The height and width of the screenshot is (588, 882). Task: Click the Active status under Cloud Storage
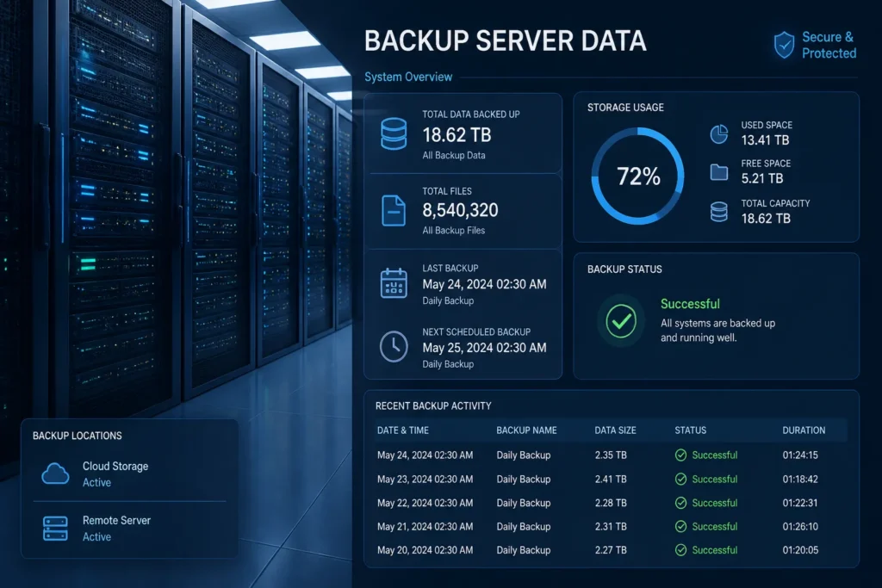point(96,482)
